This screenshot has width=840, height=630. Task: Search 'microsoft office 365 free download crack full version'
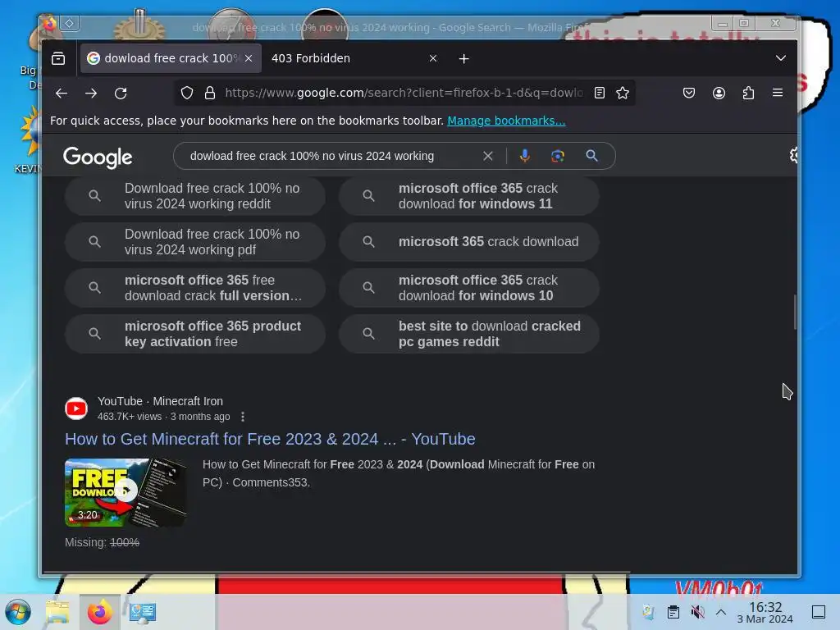195,288
